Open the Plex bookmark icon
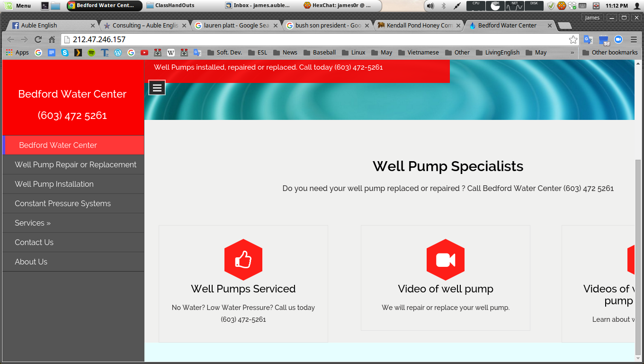This screenshot has width=644, height=364. [78, 53]
